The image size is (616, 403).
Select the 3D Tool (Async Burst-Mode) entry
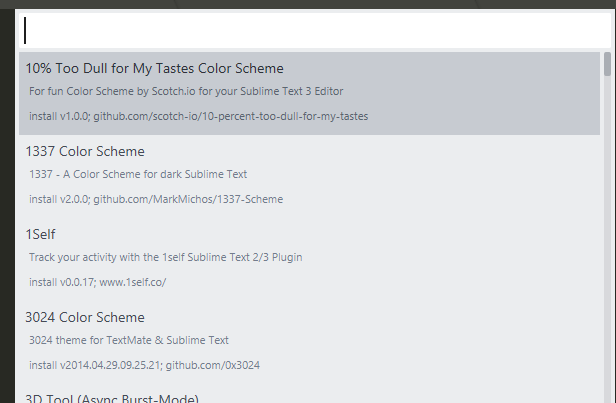(x=112, y=399)
